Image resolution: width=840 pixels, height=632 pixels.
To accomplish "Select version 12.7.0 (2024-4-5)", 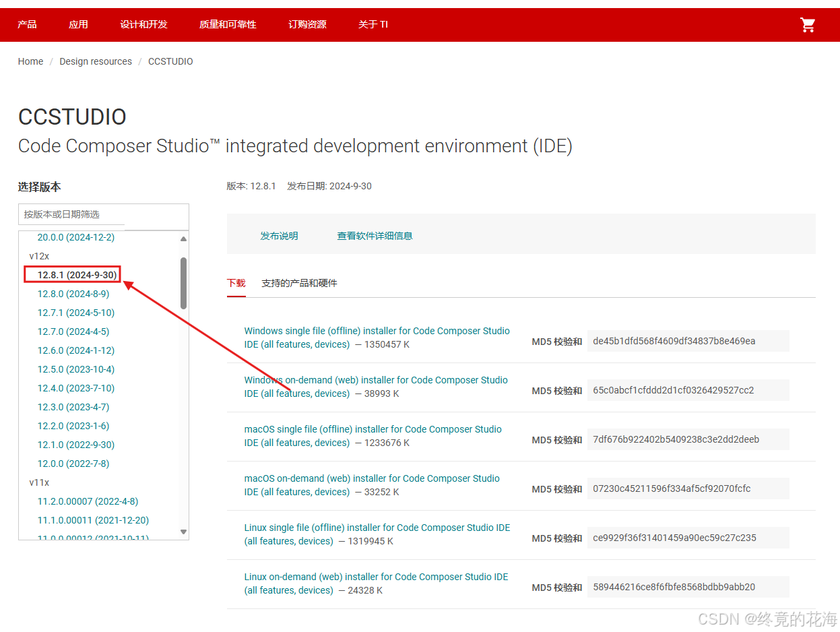I will [73, 331].
